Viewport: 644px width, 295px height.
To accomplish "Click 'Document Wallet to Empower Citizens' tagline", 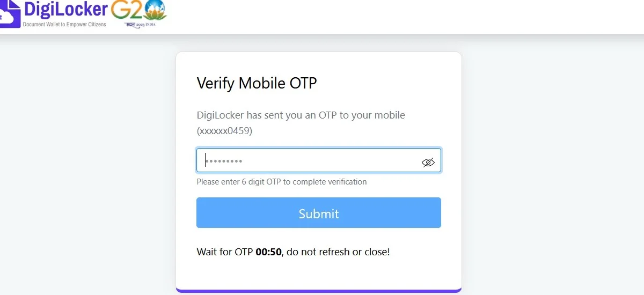I will tap(64, 25).
